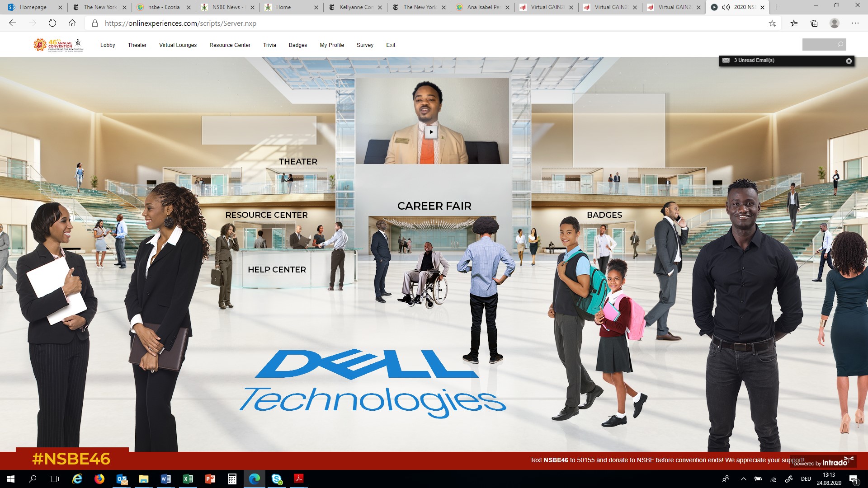The height and width of the screenshot is (488, 868).
Task: Open Virtual Lounges menu item
Action: (x=178, y=45)
